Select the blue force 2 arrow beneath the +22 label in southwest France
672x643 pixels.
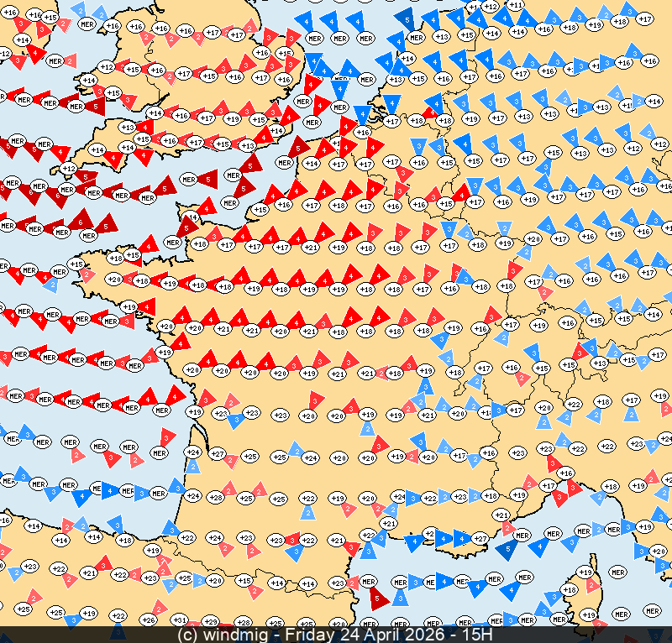(308, 512)
